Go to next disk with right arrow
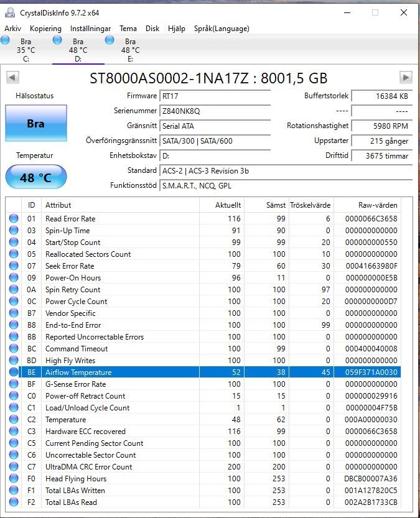 pyautogui.click(x=406, y=78)
